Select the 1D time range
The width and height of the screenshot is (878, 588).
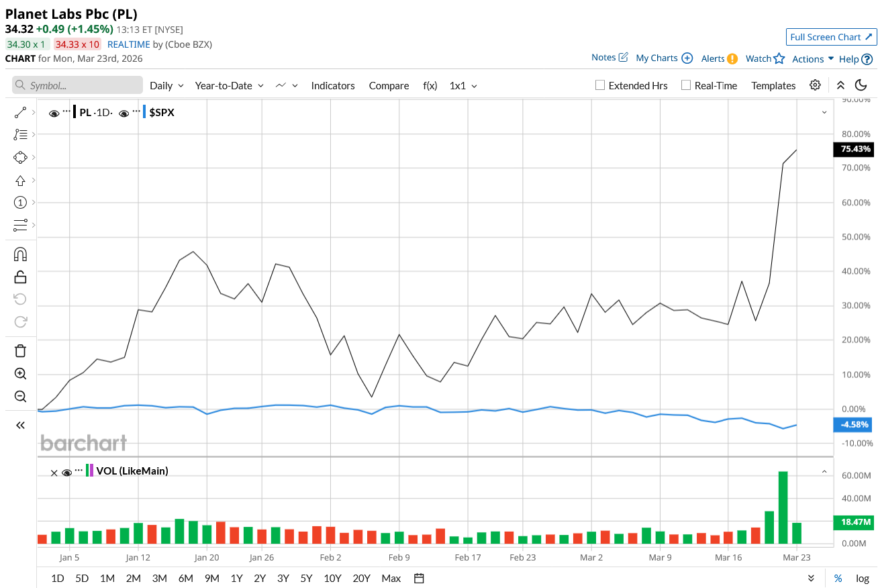(58, 578)
